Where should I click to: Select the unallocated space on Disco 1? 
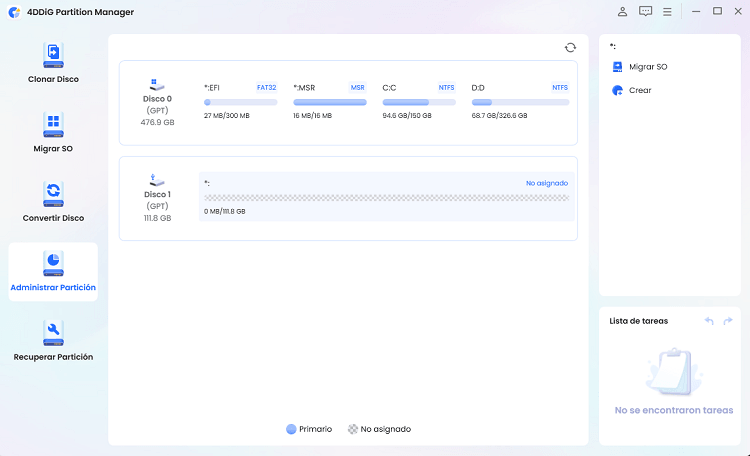385,197
